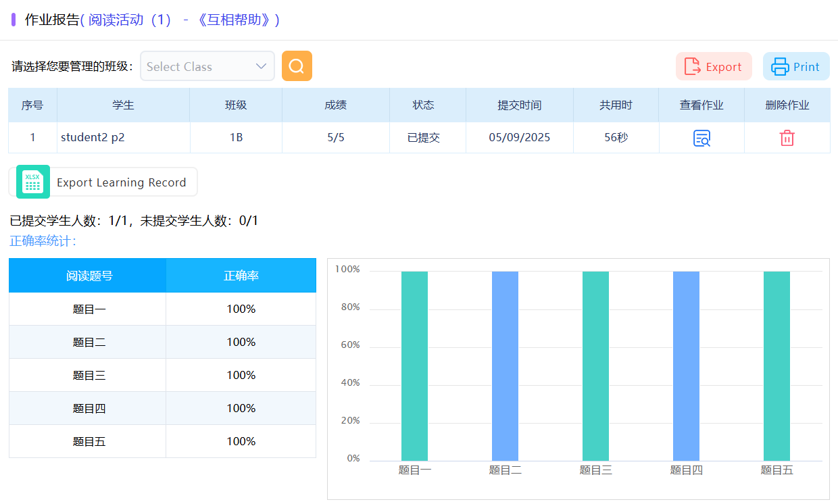
Task: Open student2 p2's homework view icon
Action: pos(701,138)
